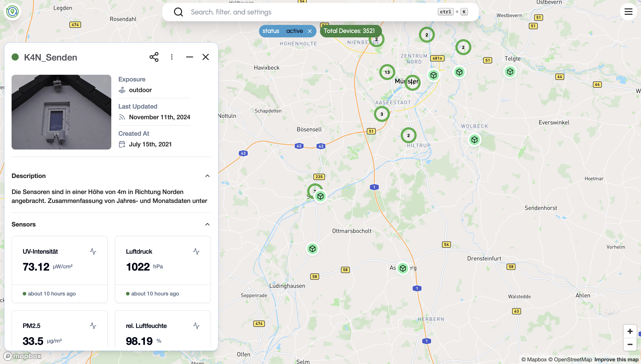
Task: Collapse the Description section
Action: [x=207, y=176]
